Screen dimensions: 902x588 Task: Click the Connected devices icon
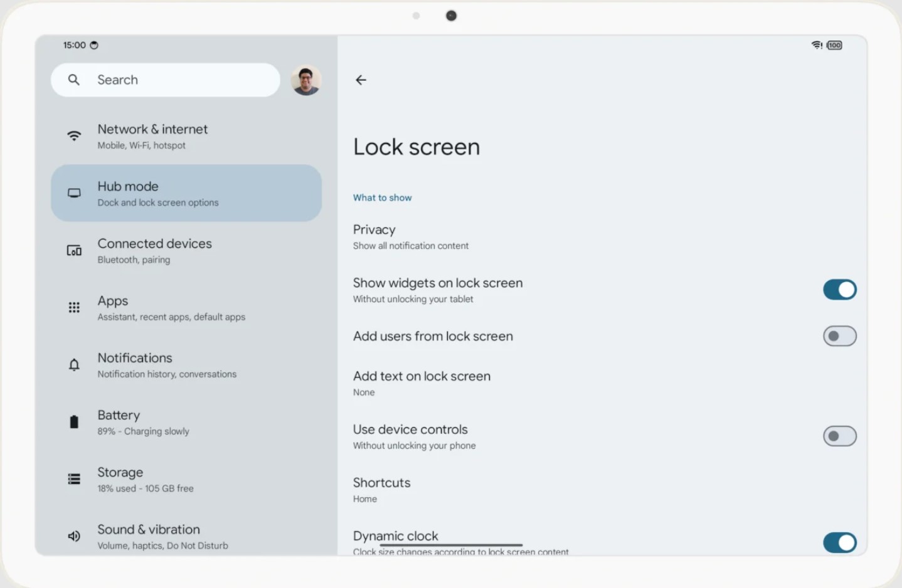coord(74,251)
